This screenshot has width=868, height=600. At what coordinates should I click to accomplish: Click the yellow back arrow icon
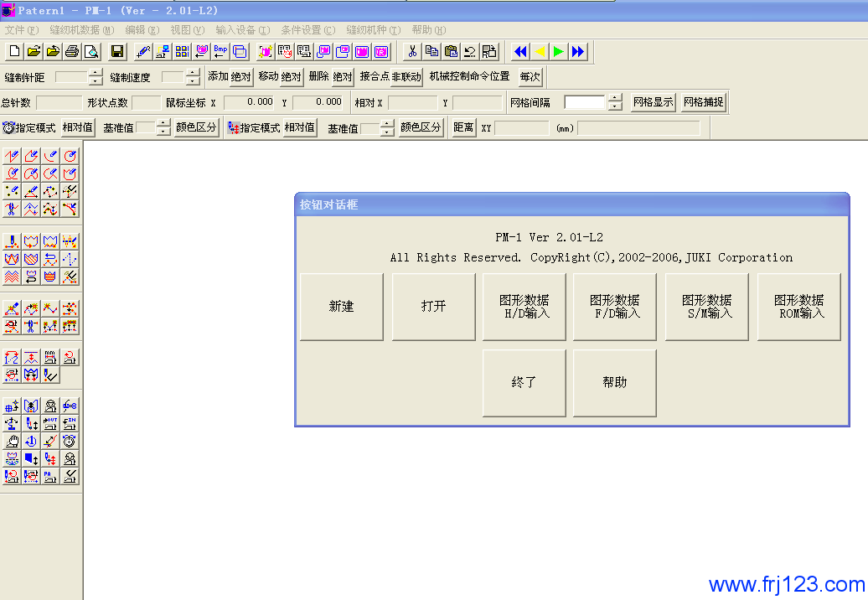pyautogui.click(x=540, y=52)
